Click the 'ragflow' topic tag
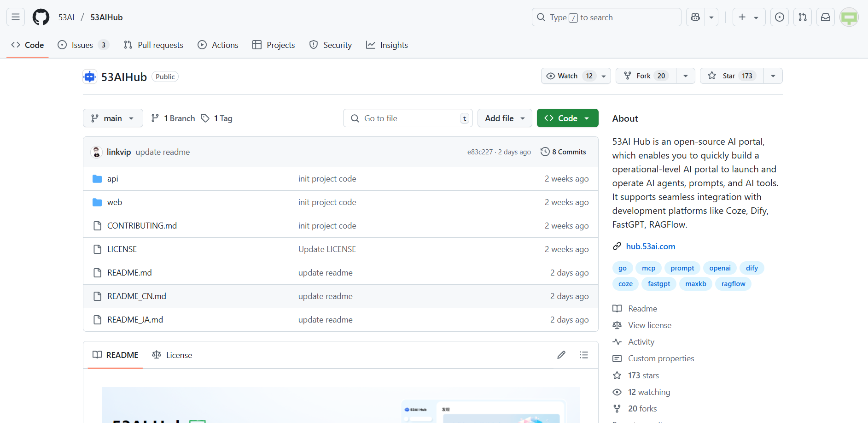 click(x=734, y=284)
